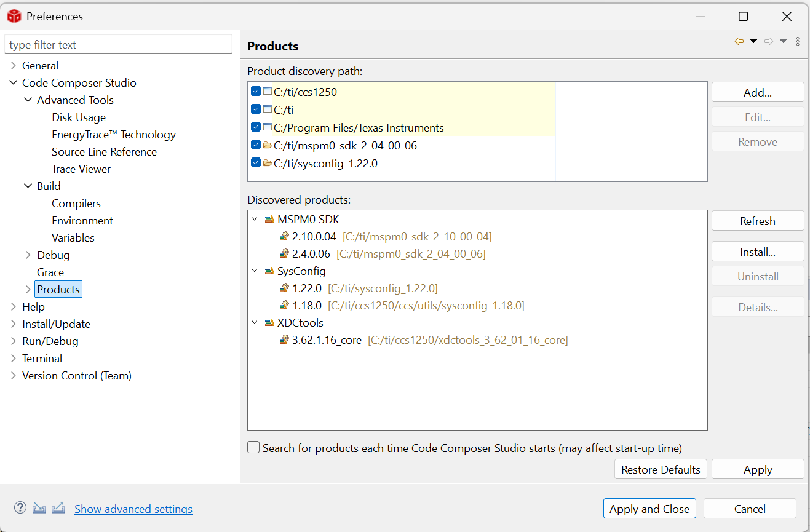
Task: Select version 2.10.0.04 in discovered products
Action: (x=314, y=237)
